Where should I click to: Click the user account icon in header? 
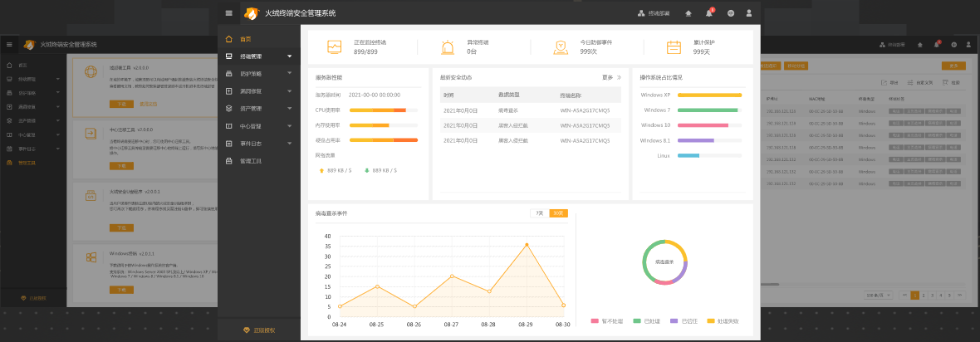click(x=749, y=13)
